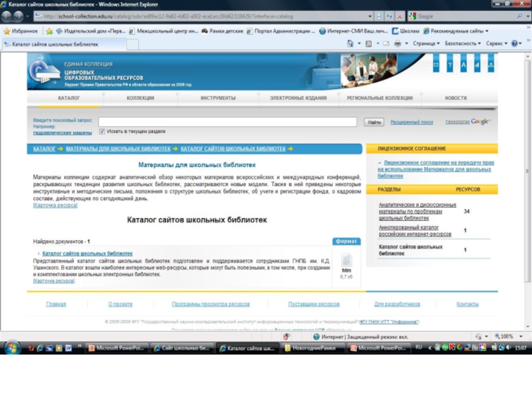Open the 'КАТАЛОГ' site menu tab
Image resolution: width=532 pixels, height=399 pixels.
69,98
